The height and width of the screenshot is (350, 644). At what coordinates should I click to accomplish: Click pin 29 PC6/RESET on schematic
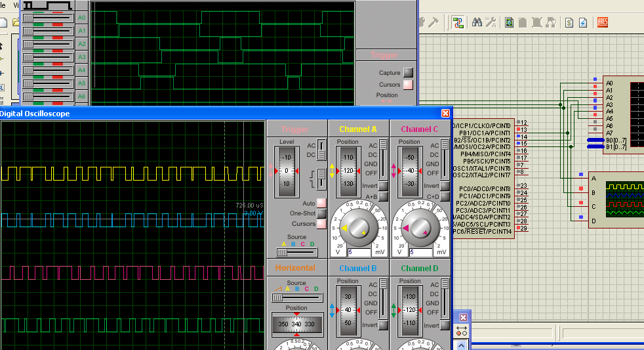coord(524,229)
